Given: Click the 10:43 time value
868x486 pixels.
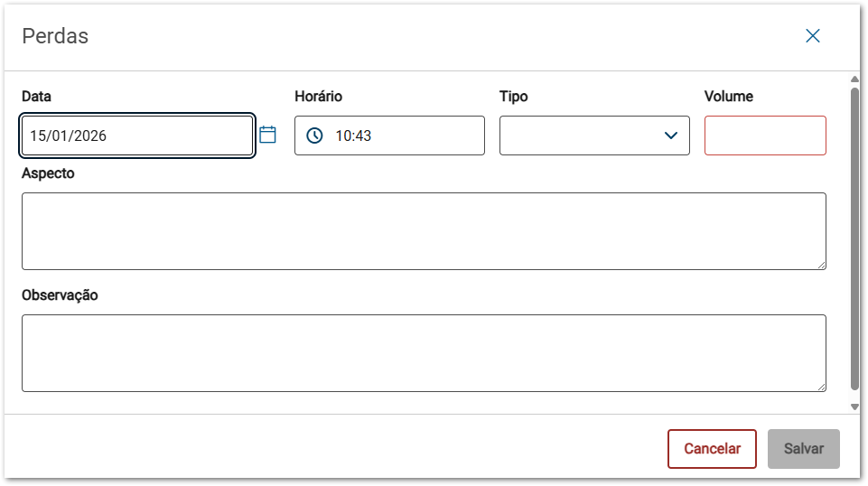Looking at the screenshot, I should click(353, 136).
